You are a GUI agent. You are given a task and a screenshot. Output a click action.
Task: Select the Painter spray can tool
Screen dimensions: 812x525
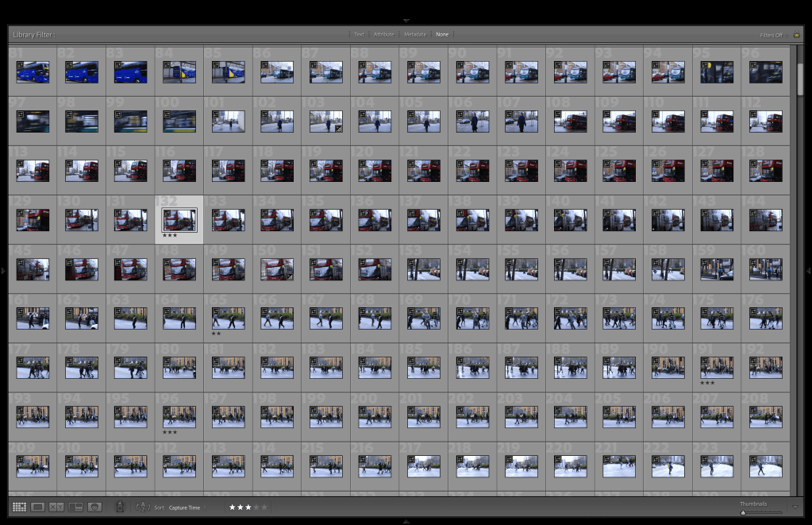[120, 506]
